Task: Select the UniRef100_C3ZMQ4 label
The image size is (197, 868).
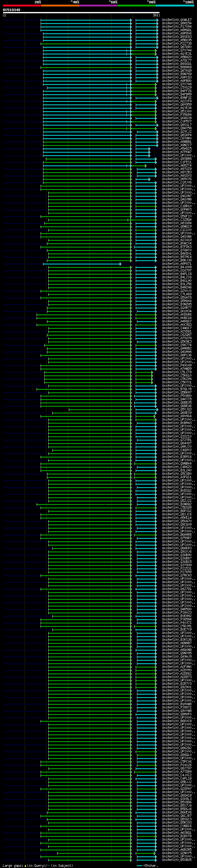Action: (x=177, y=220)
